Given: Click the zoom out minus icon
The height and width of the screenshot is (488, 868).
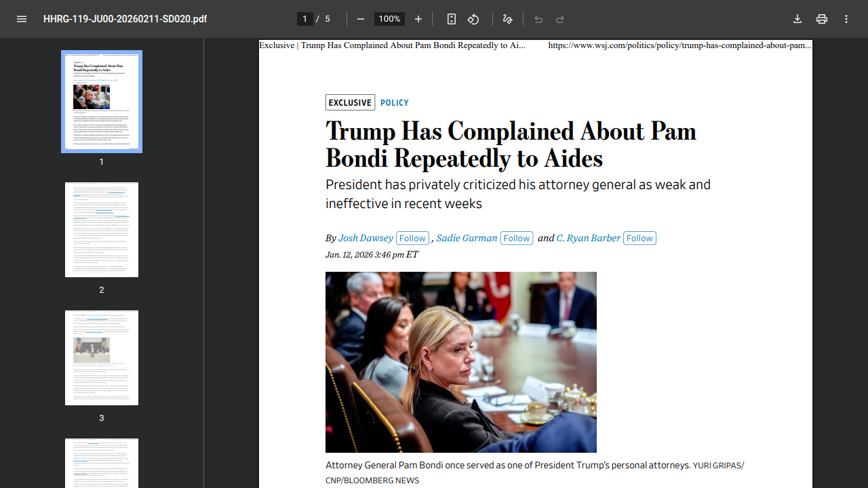Looking at the screenshot, I should pyautogui.click(x=361, y=19).
